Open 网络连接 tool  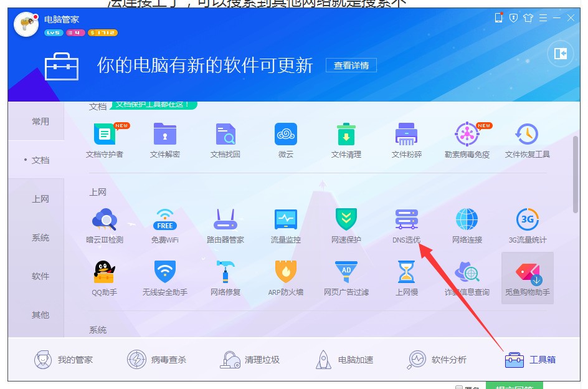click(467, 226)
